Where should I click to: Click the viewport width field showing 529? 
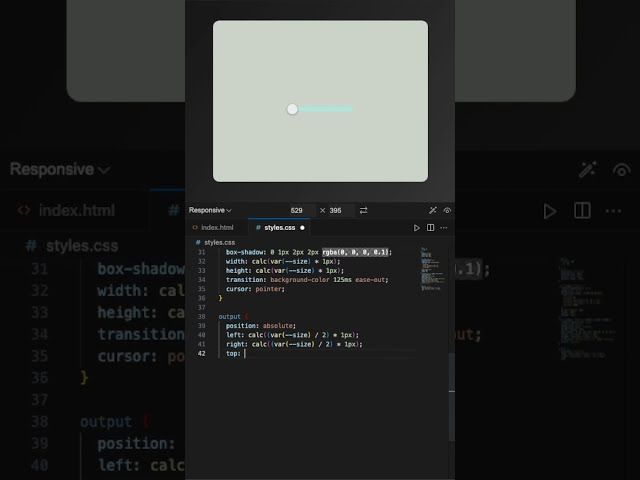[x=297, y=210]
